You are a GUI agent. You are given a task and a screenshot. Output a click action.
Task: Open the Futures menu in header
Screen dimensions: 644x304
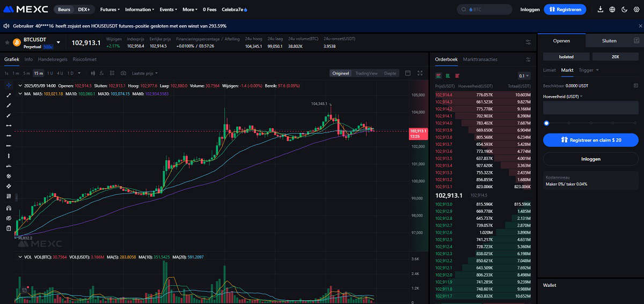pyautogui.click(x=110, y=10)
